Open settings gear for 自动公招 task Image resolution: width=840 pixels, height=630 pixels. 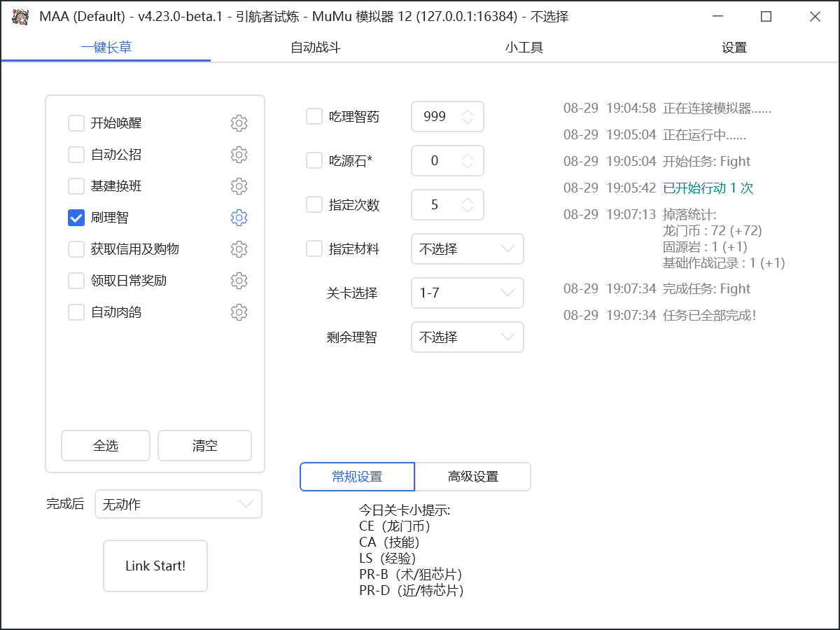[239, 154]
